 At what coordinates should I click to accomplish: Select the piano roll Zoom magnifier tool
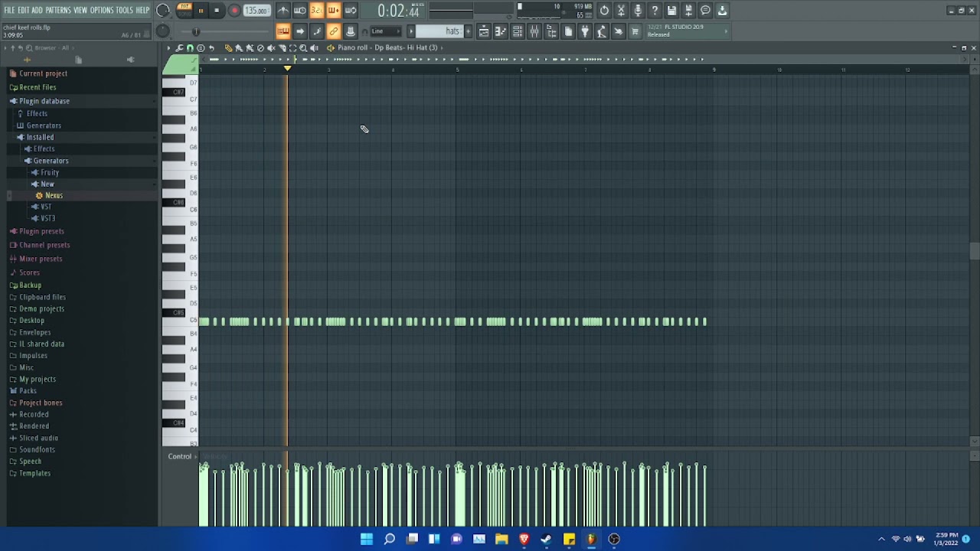303,47
